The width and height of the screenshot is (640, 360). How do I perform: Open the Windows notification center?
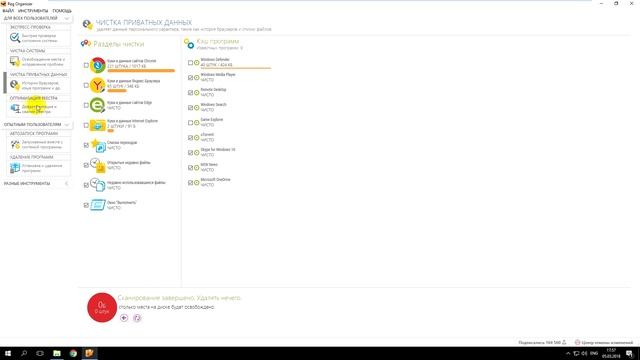(x=629, y=353)
